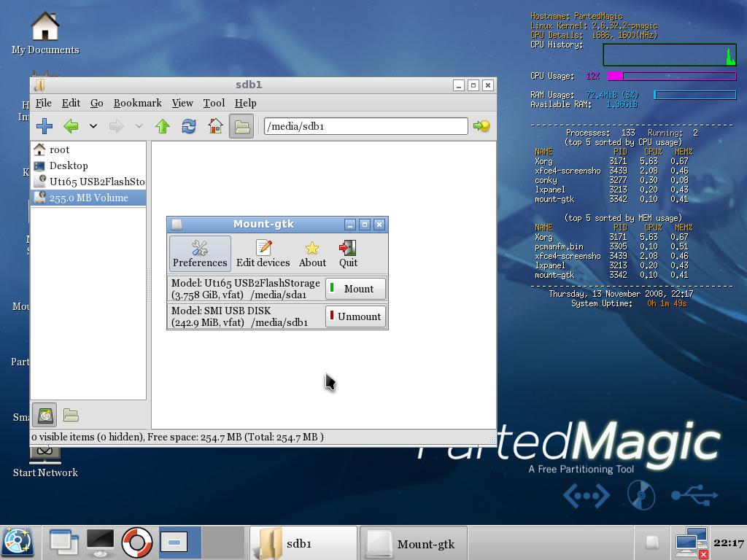Activate sdb1 taskbar button

(x=303, y=542)
